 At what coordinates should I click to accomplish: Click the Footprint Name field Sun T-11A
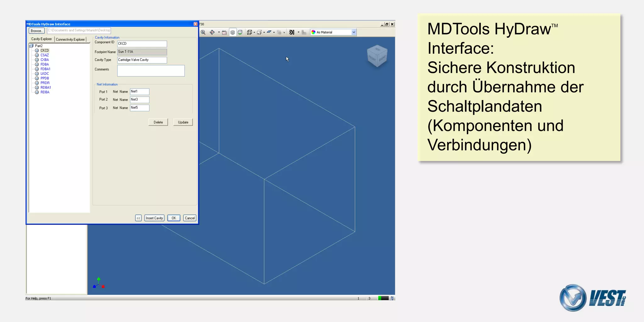[x=142, y=52]
